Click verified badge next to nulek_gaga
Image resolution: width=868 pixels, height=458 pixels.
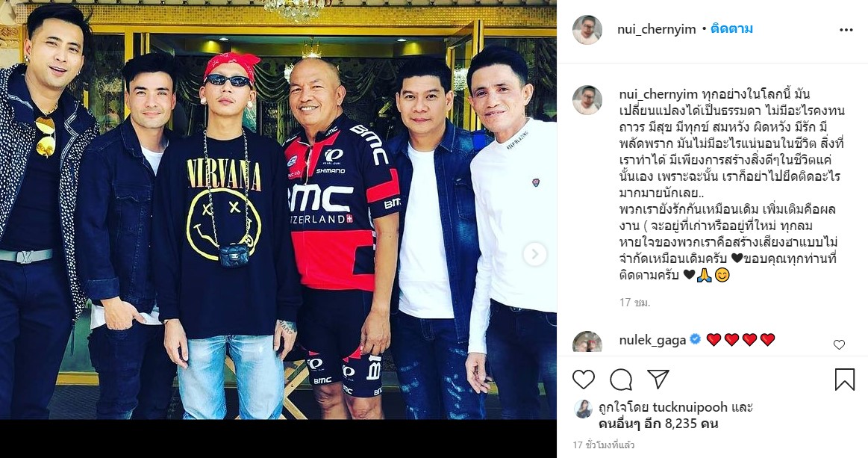click(696, 339)
